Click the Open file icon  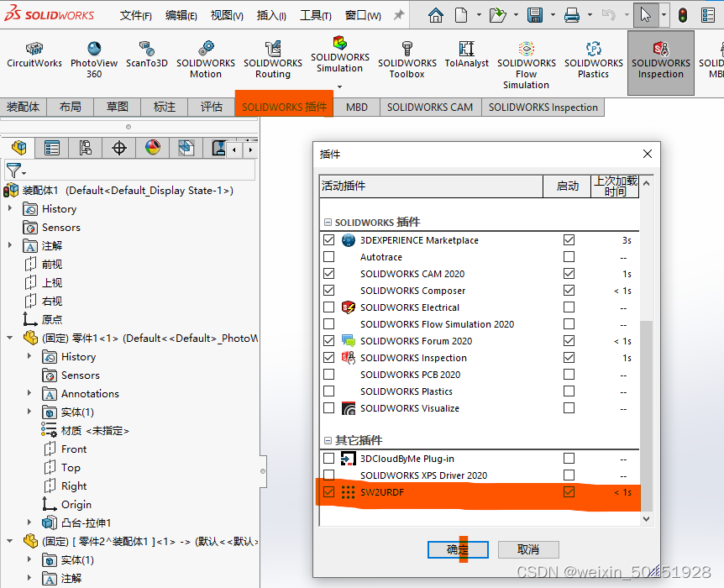coord(498,15)
